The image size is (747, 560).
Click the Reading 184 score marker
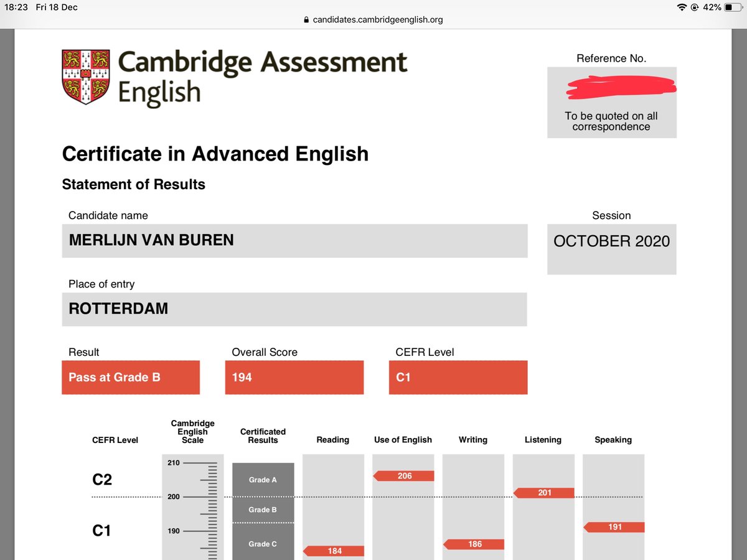pyautogui.click(x=334, y=551)
